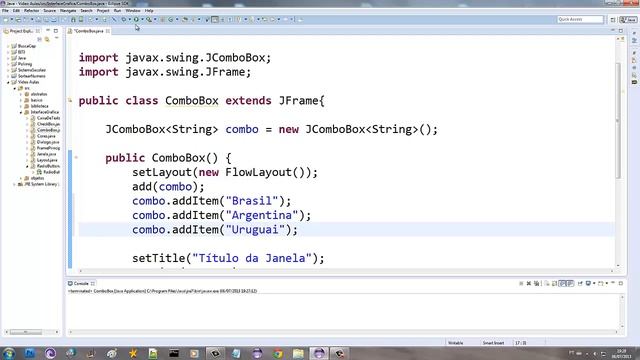Image resolution: width=640 pixels, height=360 pixels.
Task: Open the Photoshop taskbar icon
Action: pyautogui.click(x=30, y=353)
